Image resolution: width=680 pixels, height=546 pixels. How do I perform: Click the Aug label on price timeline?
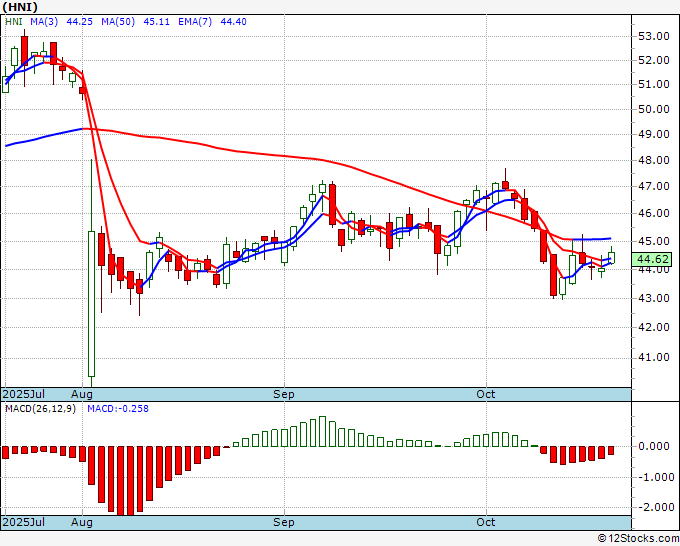tap(82, 394)
